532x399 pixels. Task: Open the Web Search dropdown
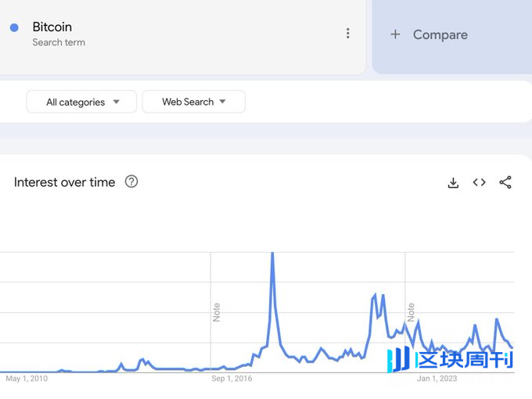tap(194, 102)
